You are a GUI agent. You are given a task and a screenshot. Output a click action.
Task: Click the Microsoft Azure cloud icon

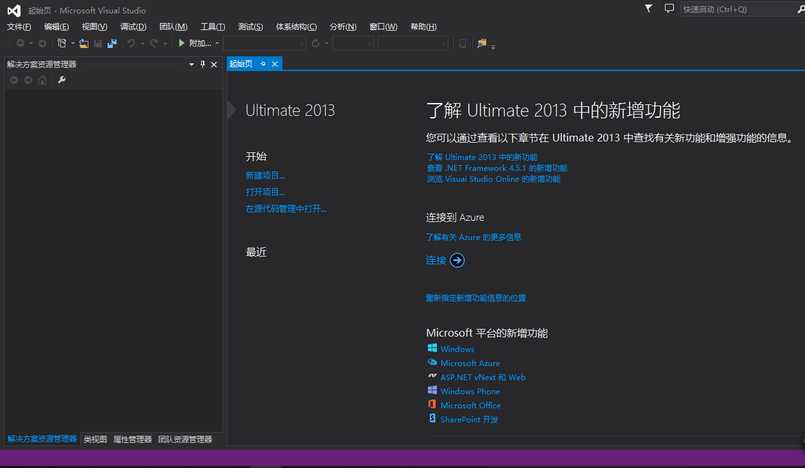click(432, 362)
